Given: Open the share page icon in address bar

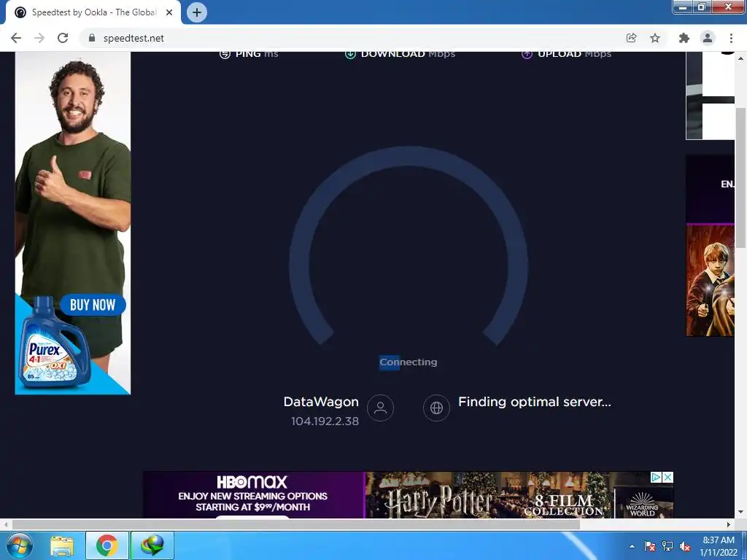Looking at the screenshot, I should click(x=631, y=38).
